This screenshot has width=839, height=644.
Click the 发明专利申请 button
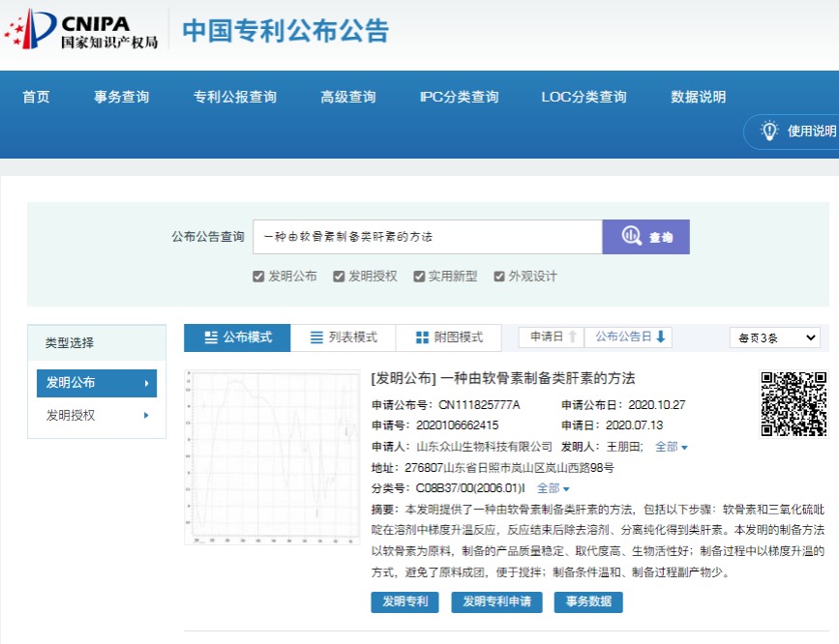pyautogui.click(x=496, y=601)
